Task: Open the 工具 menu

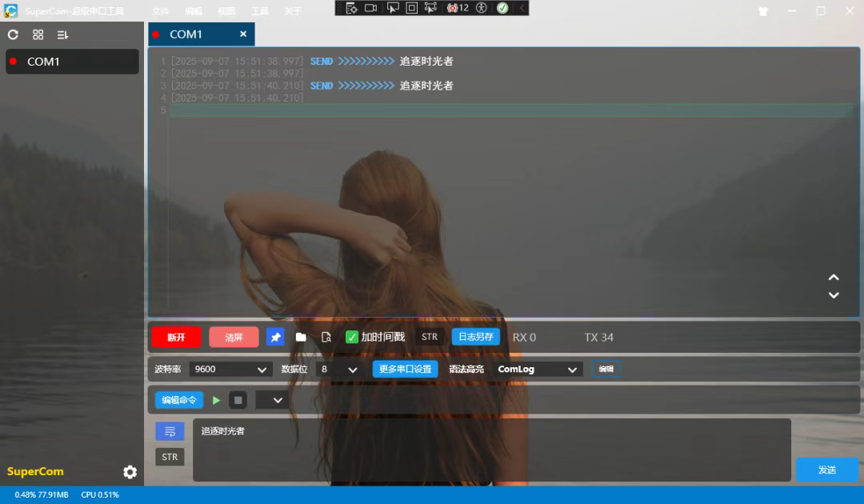Action: (x=260, y=11)
